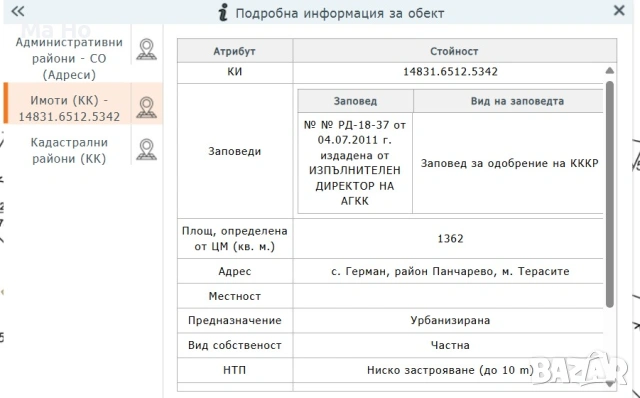Image resolution: width=640 pixels, height=398 pixels.
Task: Click the Урбанизирана value
Action: [450, 320]
